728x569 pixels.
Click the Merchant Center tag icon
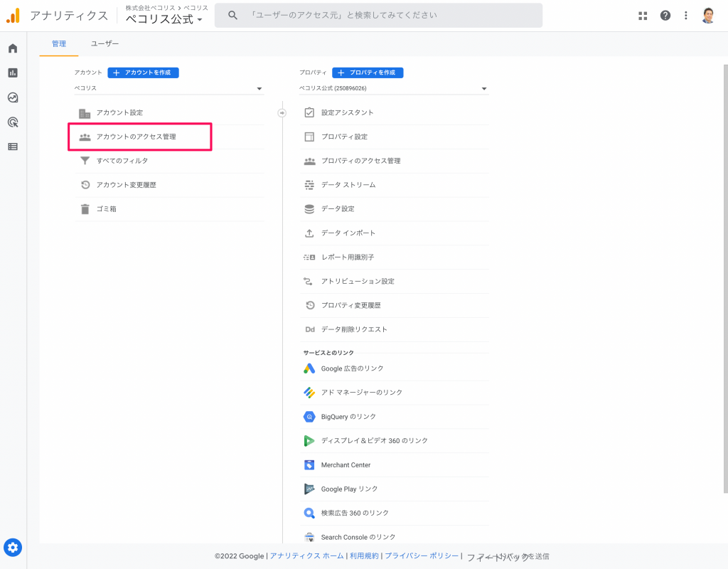309,465
